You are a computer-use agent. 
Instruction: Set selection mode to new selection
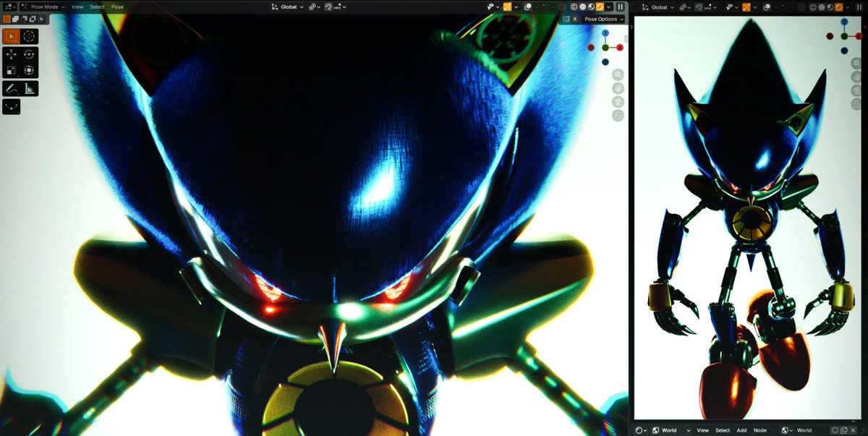click(7, 19)
